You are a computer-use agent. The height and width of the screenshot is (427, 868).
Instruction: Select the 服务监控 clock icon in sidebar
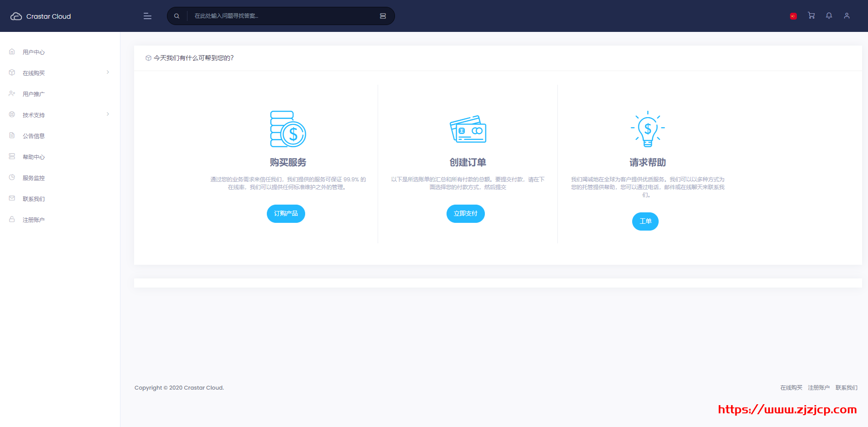click(x=12, y=177)
